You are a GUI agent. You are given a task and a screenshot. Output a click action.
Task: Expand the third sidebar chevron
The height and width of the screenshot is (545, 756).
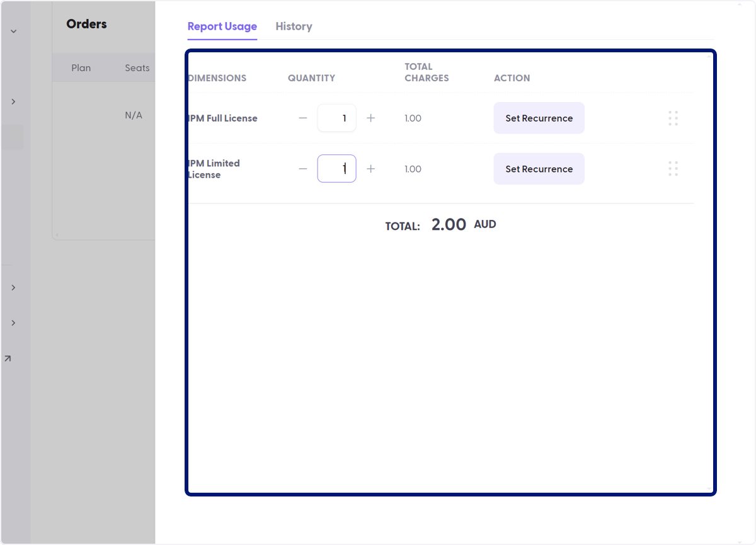[13, 287]
